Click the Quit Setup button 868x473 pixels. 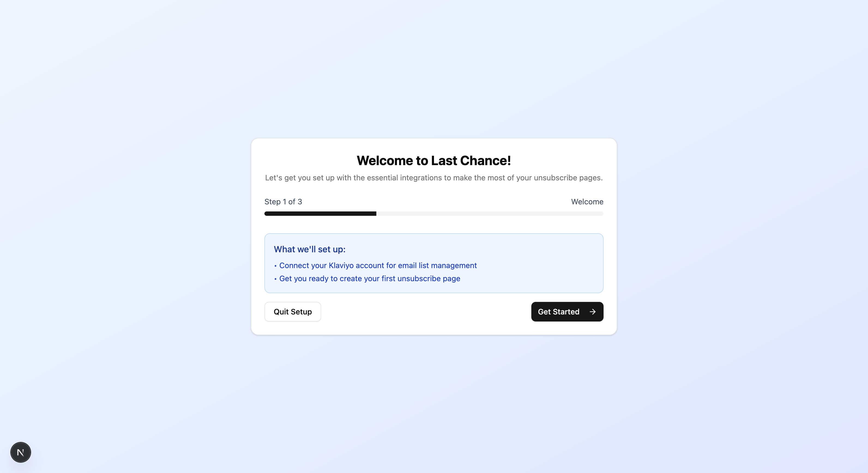click(x=293, y=312)
